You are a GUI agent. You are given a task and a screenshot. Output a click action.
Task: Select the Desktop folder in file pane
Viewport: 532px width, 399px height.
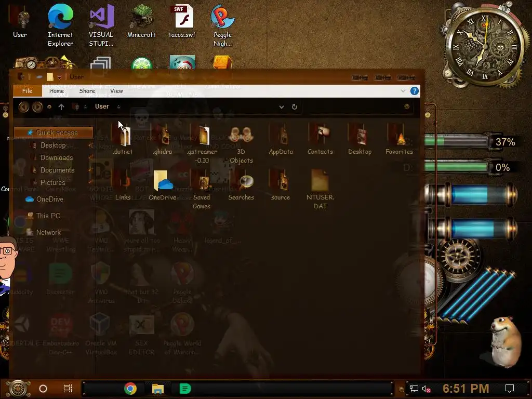click(x=360, y=140)
